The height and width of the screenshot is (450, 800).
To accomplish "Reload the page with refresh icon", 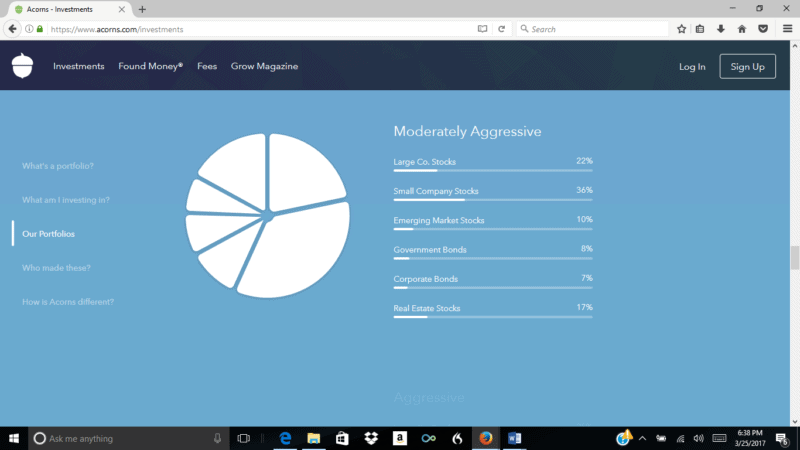I will coord(502,29).
